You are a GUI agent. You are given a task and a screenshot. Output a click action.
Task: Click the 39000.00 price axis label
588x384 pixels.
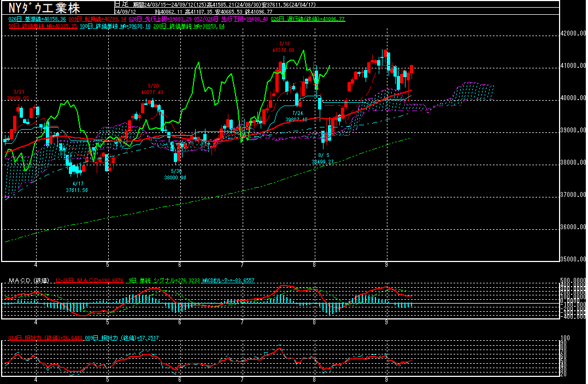point(573,130)
